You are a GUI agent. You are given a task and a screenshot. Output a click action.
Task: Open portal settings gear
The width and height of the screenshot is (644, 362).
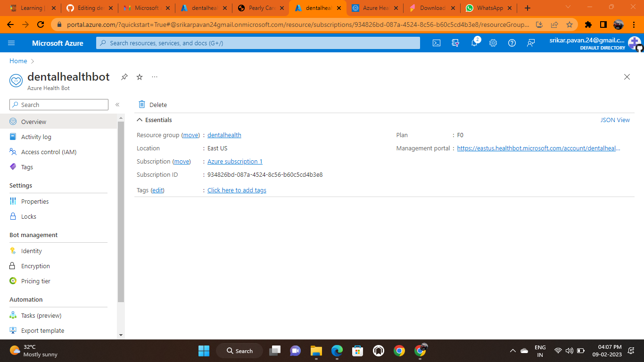tap(493, 43)
